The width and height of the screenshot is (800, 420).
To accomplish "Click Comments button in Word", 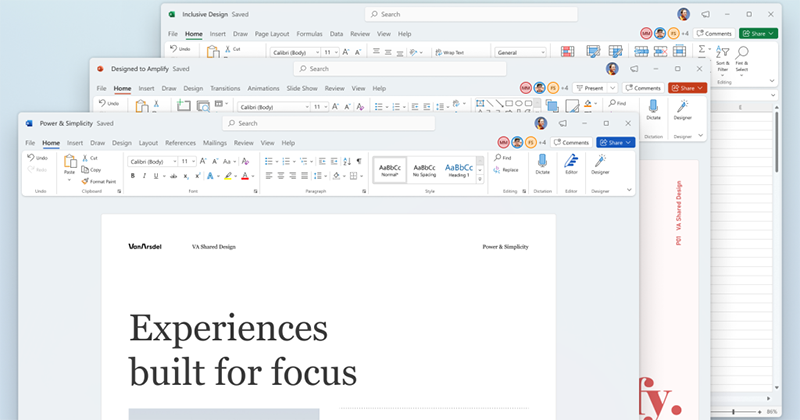I will click(x=571, y=142).
